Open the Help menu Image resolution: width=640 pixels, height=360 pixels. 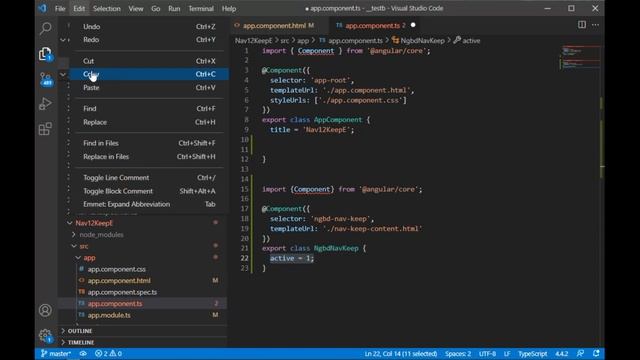(229, 9)
